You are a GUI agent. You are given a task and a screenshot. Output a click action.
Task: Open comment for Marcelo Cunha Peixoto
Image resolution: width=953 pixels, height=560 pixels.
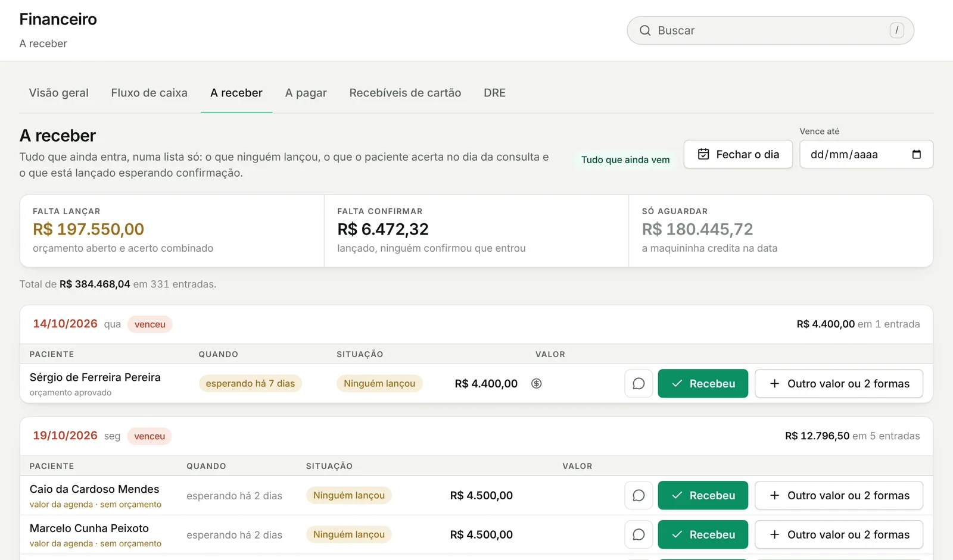639,535
